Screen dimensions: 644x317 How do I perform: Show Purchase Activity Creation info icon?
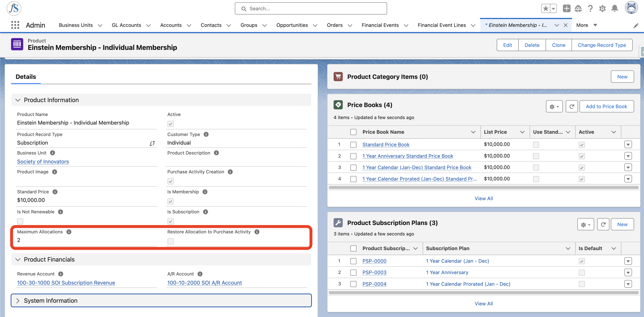[x=230, y=172]
